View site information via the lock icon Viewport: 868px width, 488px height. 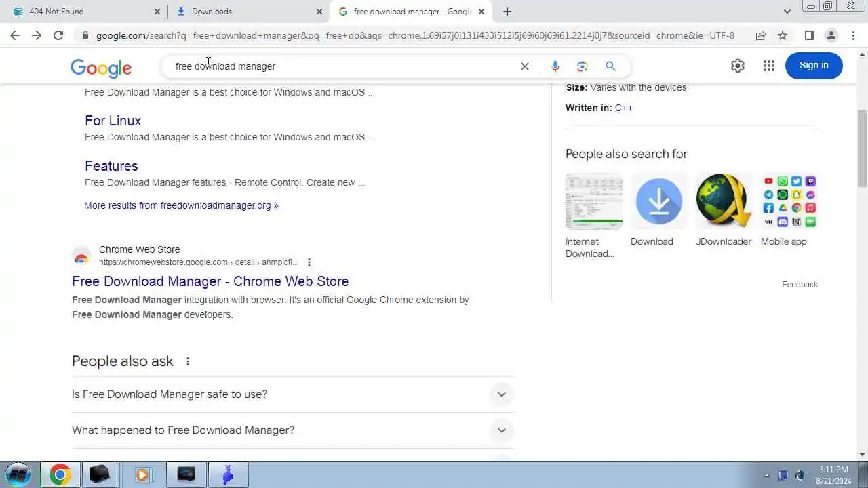click(85, 35)
